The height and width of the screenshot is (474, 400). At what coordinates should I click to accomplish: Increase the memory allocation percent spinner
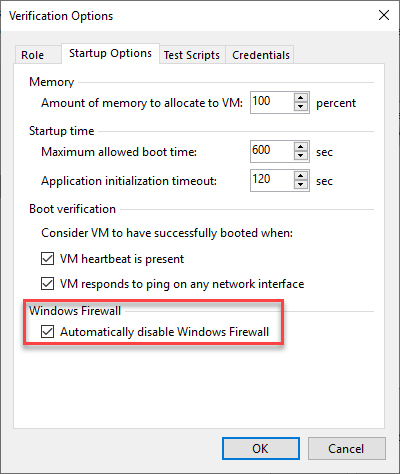301,98
